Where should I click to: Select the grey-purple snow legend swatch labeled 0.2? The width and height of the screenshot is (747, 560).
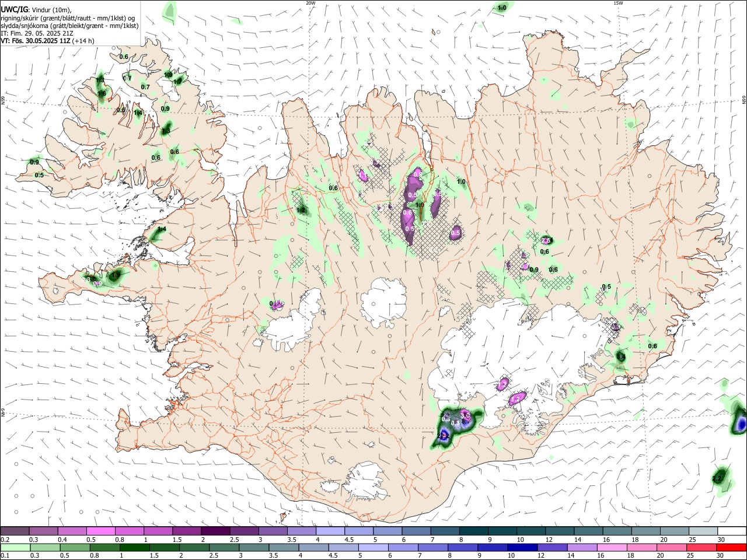tap(15, 531)
